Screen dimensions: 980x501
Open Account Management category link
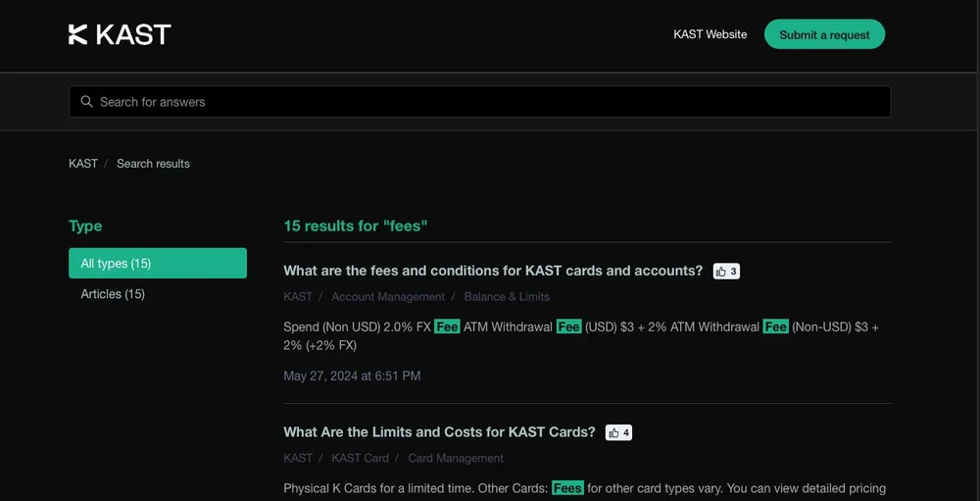(388, 297)
